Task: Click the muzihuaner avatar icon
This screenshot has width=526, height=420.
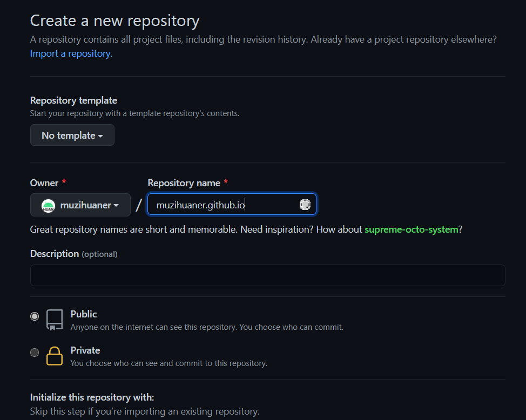Action: (x=48, y=205)
